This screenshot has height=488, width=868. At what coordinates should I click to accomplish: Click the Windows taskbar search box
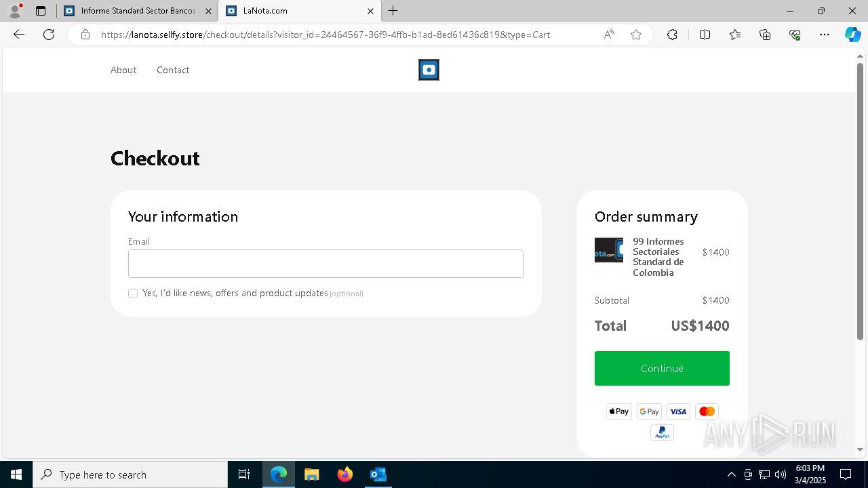tap(130, 474)
